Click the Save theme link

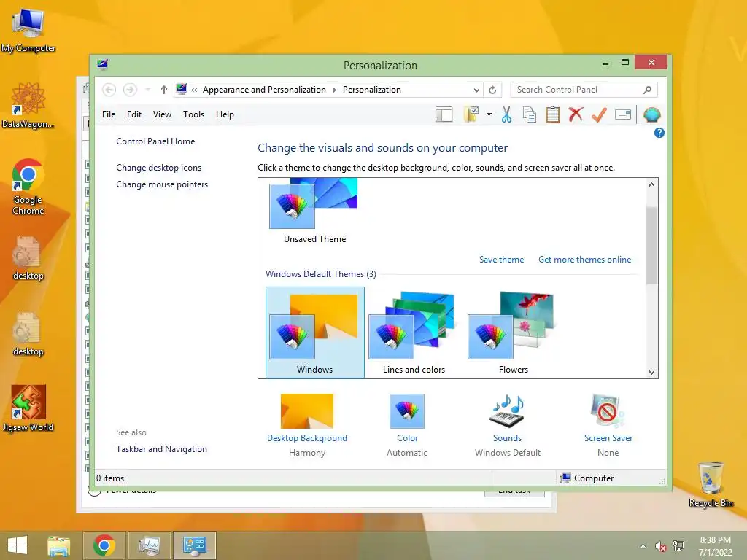[501, 260]
